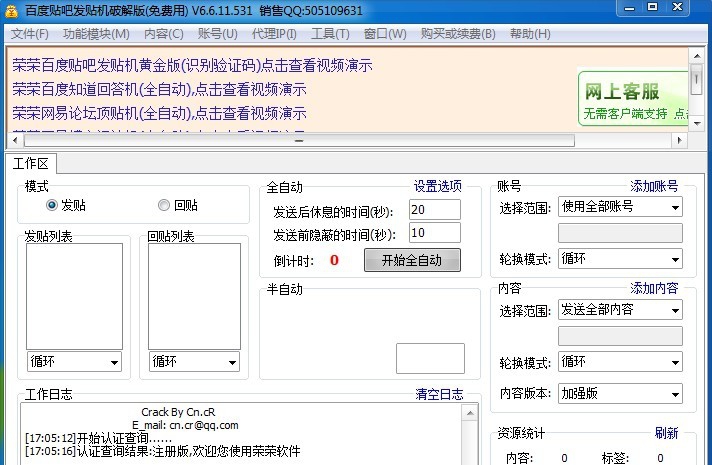Close the window
This screenshot has width=712, height=465.
coord(677,8)
